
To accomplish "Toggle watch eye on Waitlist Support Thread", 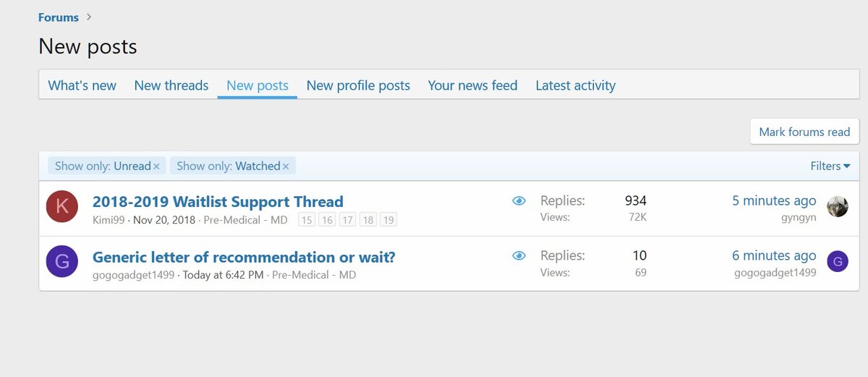I will [x=519, y=201].
